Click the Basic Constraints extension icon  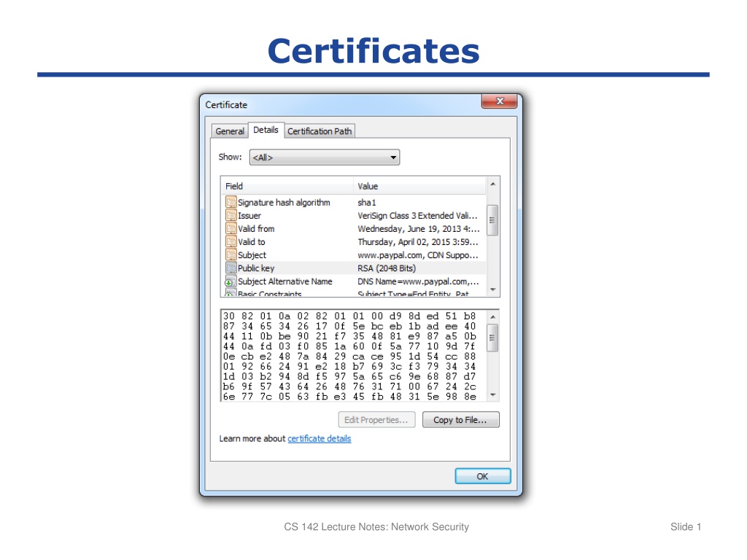(x=231, y=293)
